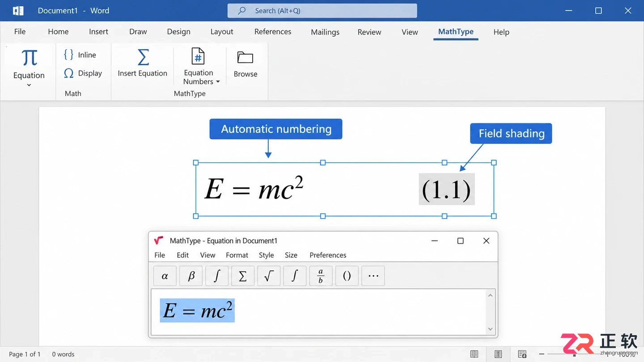Click the alpha symbol palette button
Image resolution: width=644 pixels, height=362 pixels.
pos(165,276)
